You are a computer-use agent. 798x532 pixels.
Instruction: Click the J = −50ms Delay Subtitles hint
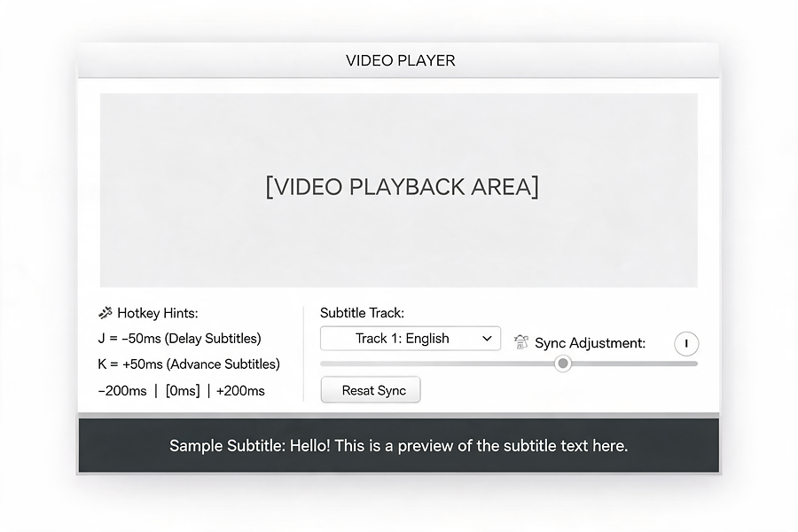click(x=180, y=339)
